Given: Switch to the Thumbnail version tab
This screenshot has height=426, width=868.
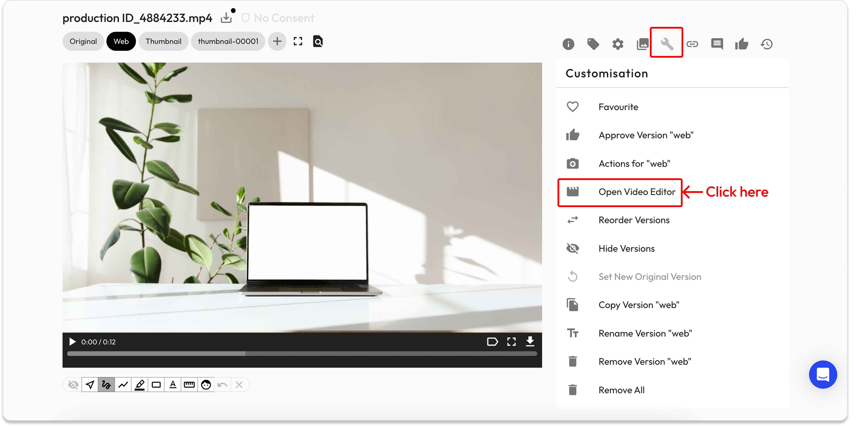Looking at the screenshot, I should pyautogui.click(x=163, y=41).
